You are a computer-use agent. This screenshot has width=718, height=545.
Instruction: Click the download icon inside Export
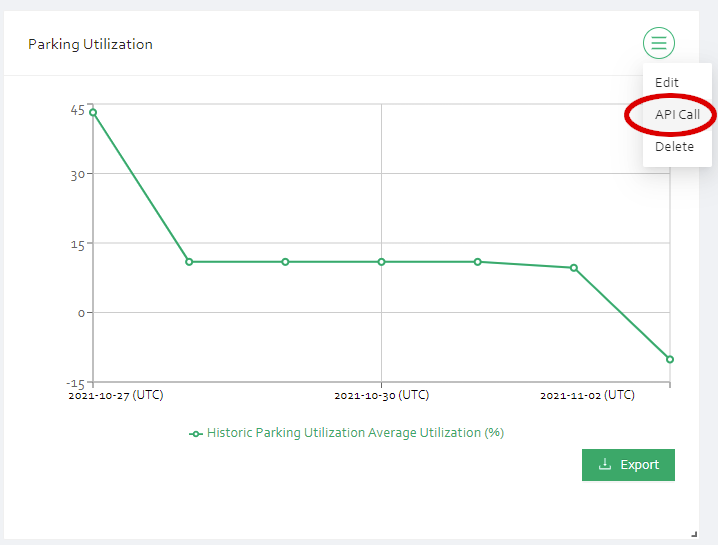(605, 464)
